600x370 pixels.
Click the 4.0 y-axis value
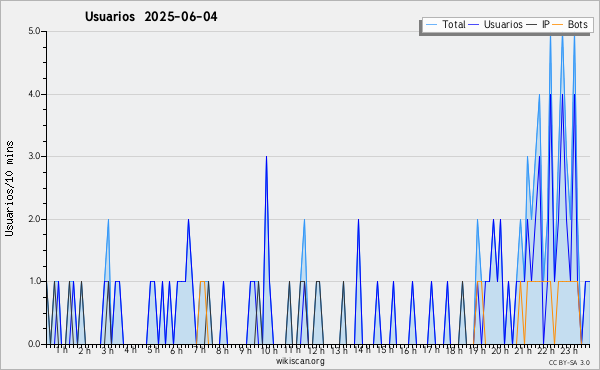coord(35,94)
